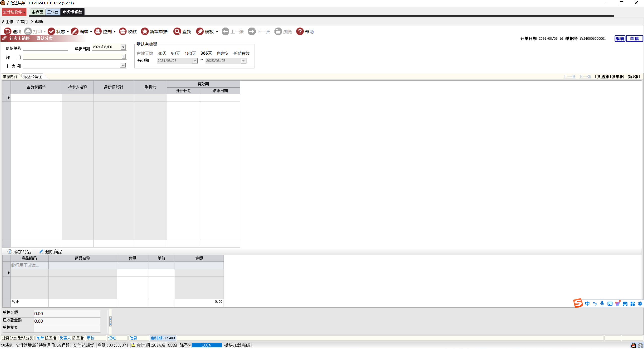Open the 状态 checkmark toolbar icon
644x349 pixels.
tap(51, 31)
